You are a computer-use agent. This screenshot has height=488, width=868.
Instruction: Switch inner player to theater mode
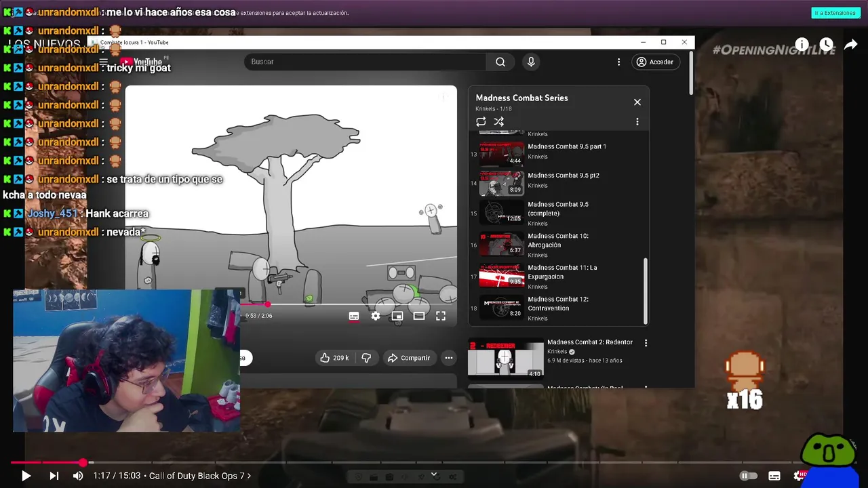pos(419,316)
